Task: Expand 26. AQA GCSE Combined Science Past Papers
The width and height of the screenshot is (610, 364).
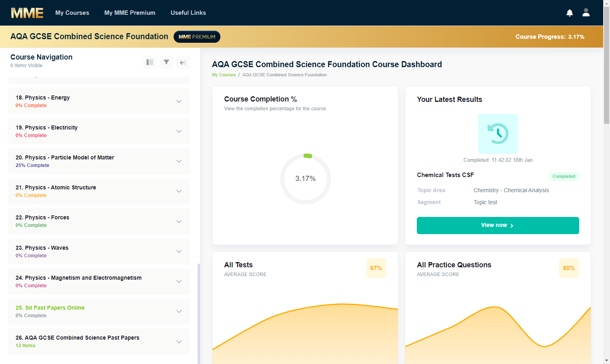Action: pyautogui.click(x=99, y=342)
